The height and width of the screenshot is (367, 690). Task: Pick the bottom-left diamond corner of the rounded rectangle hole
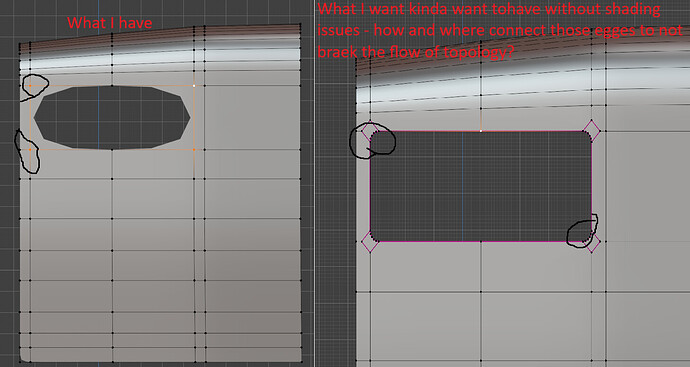coord(370,242)
